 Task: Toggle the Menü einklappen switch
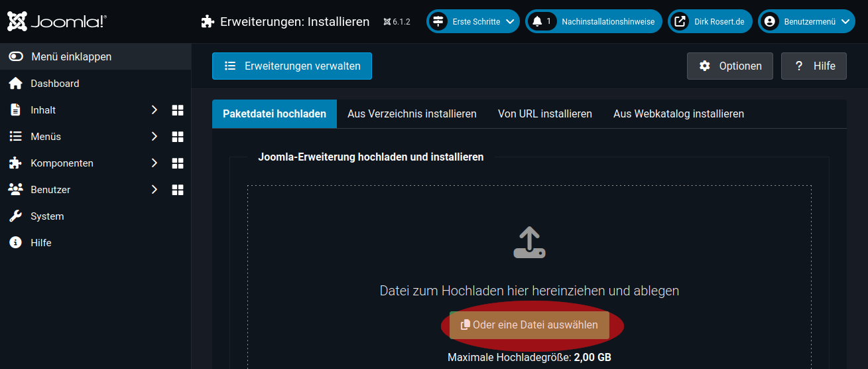(16, 57)
